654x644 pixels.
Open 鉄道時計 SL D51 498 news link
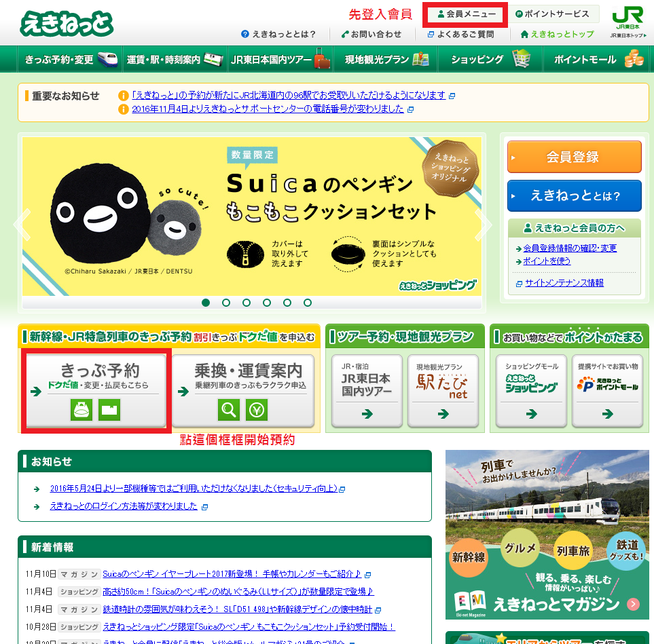coord(237,609)
